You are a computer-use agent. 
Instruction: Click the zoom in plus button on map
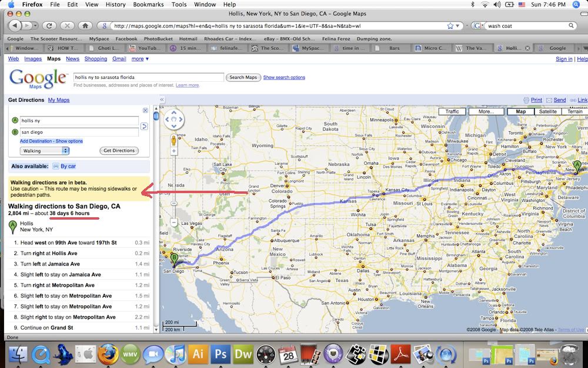(174, 151)
